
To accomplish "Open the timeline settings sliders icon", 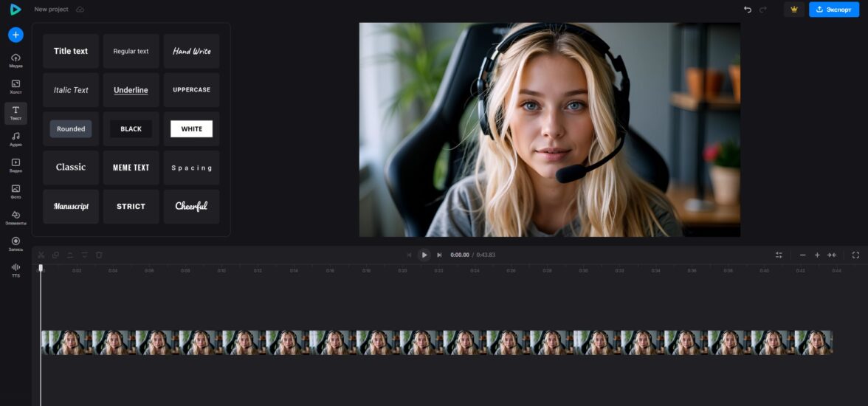I will (x=779, y=255).
